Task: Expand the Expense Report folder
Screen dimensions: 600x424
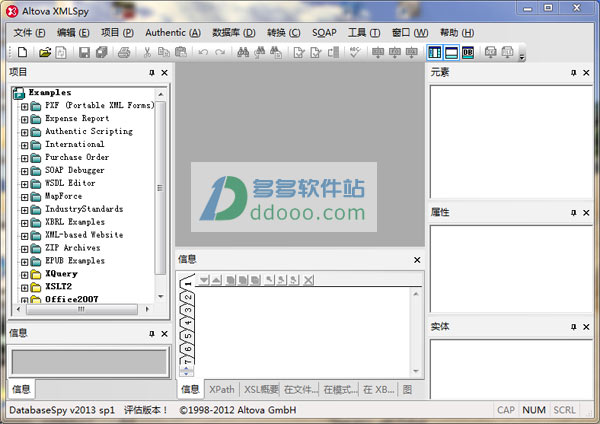Action: point(24,119)
